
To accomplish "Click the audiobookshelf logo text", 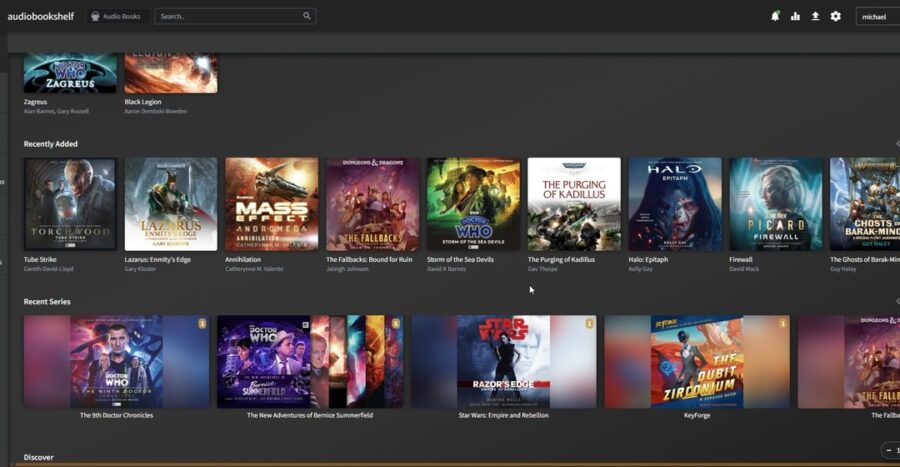I will pyautogui.click(x=40, y=16).
